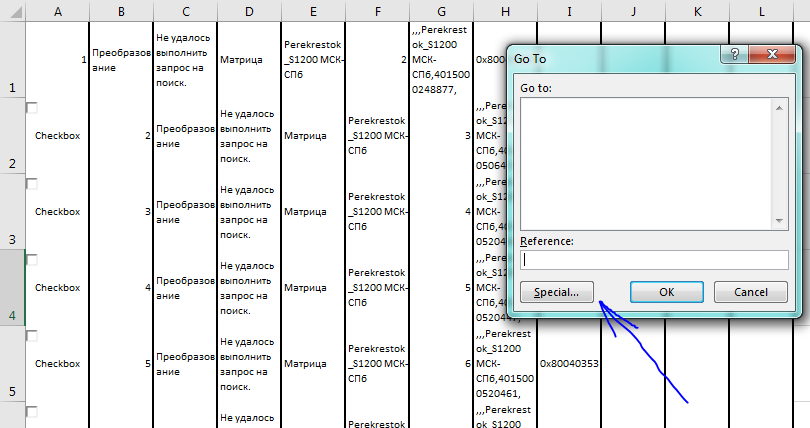Select column I header
This screenshot has width=810, height=428.
(x=570, y=11)
